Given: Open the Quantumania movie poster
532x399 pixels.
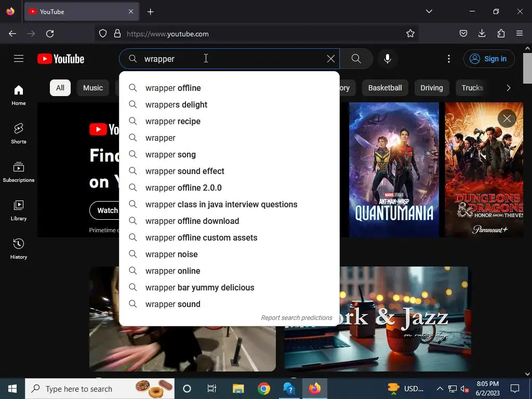Looking at the screenshot, I should (x=394, y=170).
